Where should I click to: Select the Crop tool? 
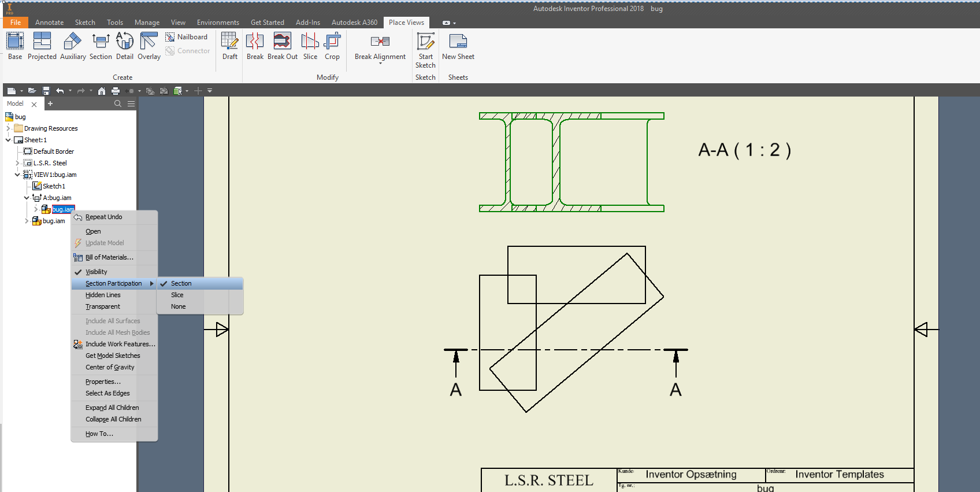332,46
